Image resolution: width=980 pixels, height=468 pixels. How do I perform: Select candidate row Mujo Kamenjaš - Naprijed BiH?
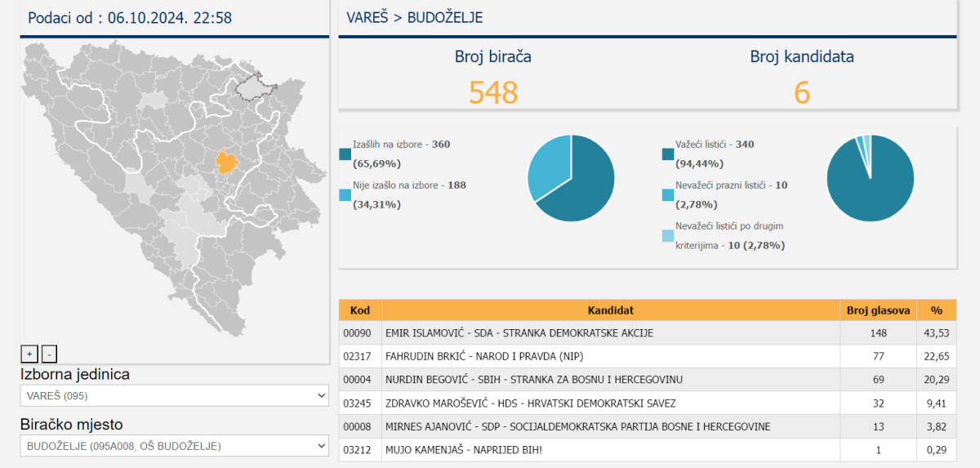648,450
